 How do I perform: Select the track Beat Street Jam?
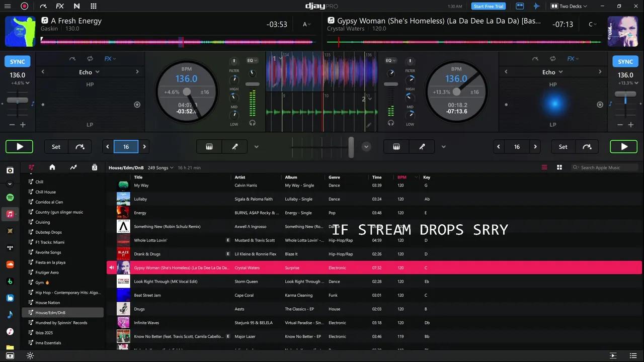point(374,295)
